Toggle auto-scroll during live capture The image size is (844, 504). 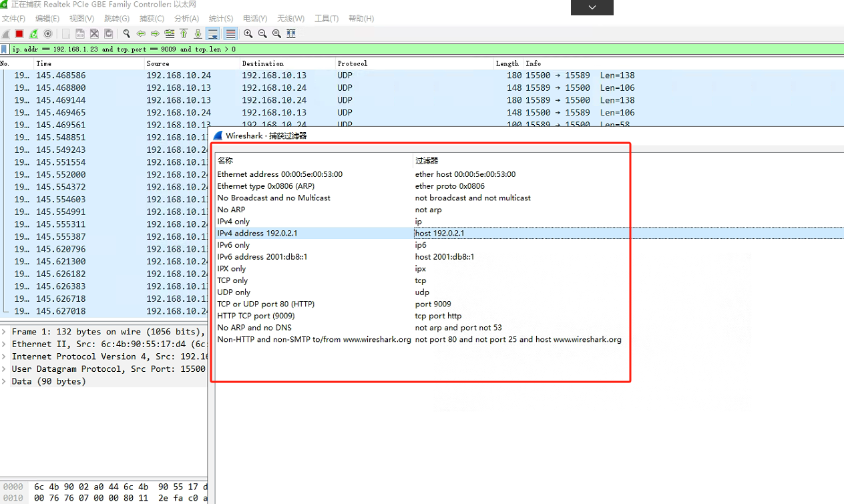[x=213, y=33]
